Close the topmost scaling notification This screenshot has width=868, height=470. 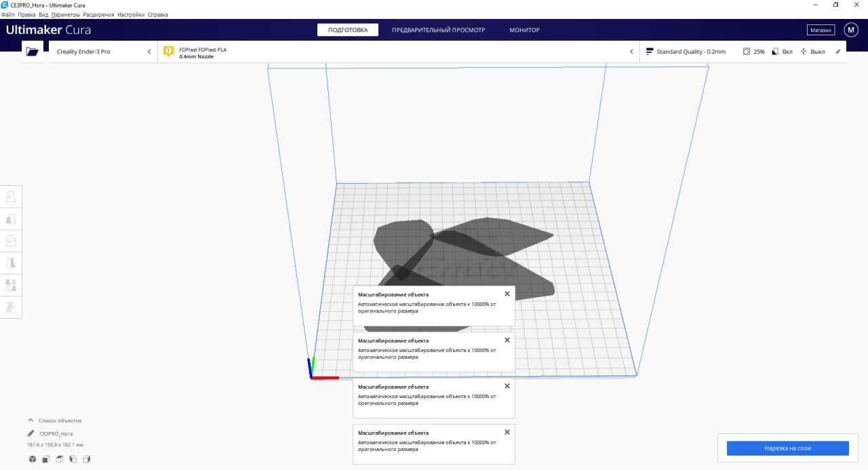point(507,294)
